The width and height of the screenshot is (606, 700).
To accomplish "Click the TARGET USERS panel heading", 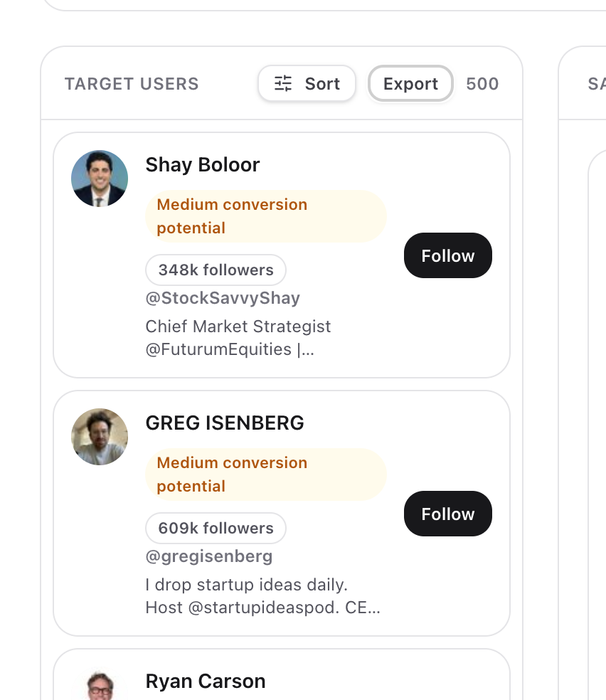I will [x=132, y=84].
